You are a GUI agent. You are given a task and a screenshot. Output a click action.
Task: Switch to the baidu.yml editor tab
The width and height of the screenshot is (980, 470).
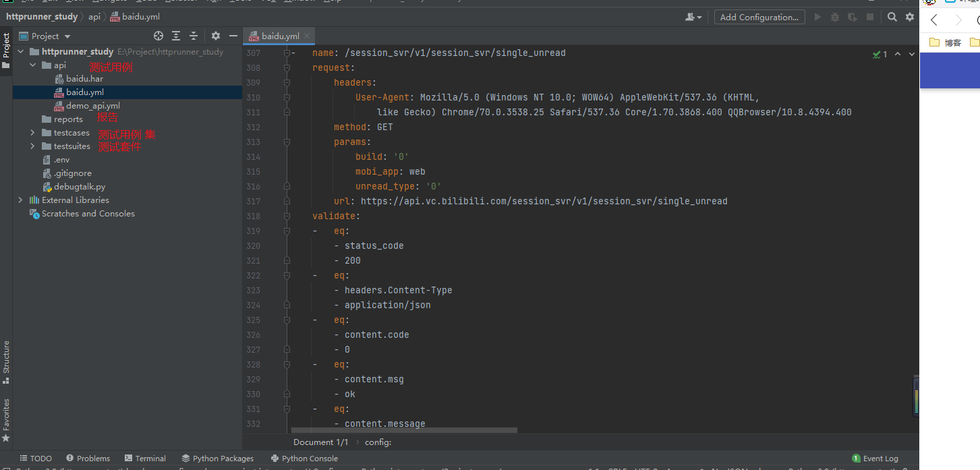(x=279, y=36)
